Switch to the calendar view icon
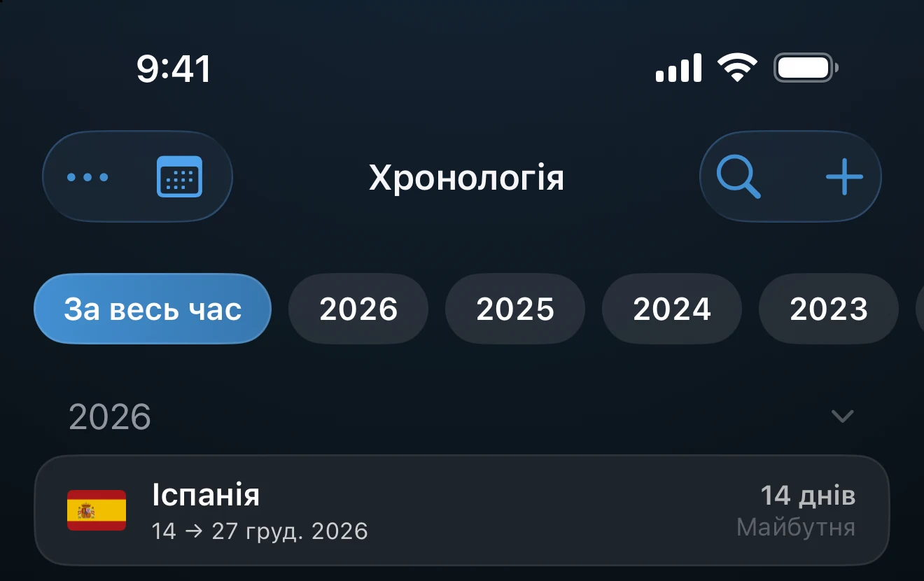The image size is (924, 581). coord(179,176)
